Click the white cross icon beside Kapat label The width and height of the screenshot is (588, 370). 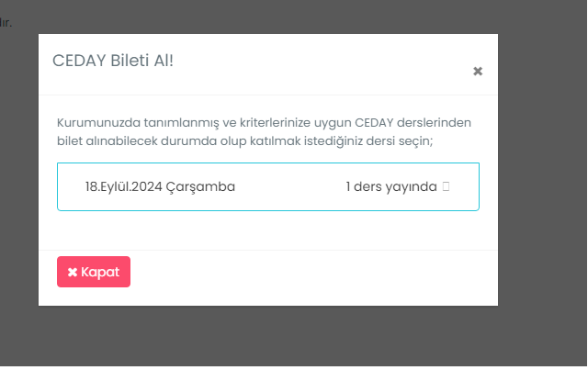click(73, 273)
